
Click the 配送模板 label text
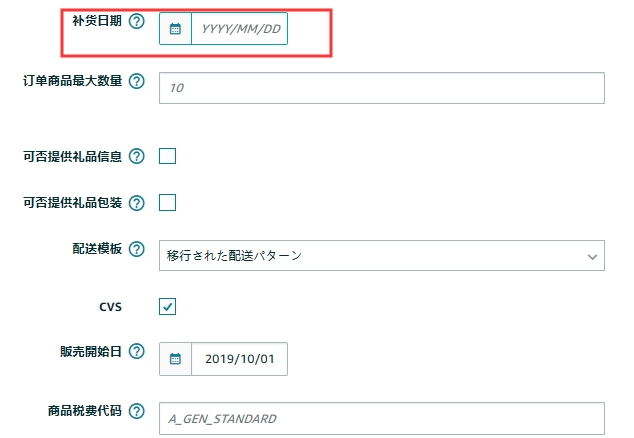click(91, 249)
